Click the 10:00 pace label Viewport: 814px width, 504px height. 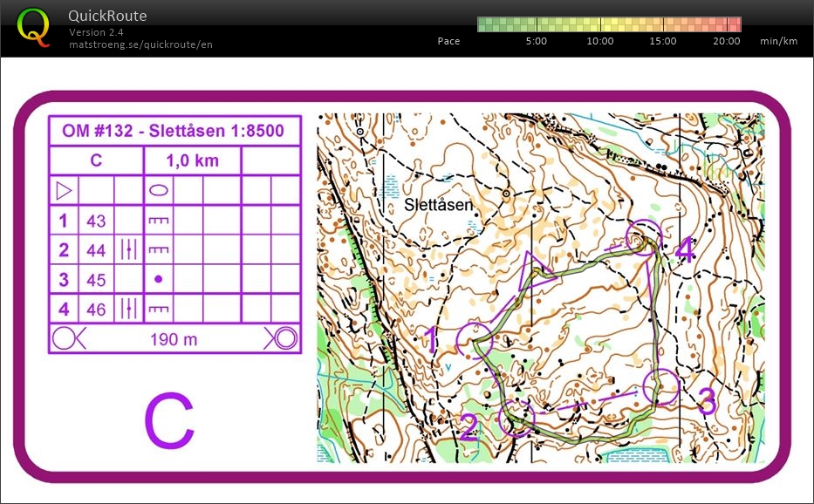click(x=600, y=41)
